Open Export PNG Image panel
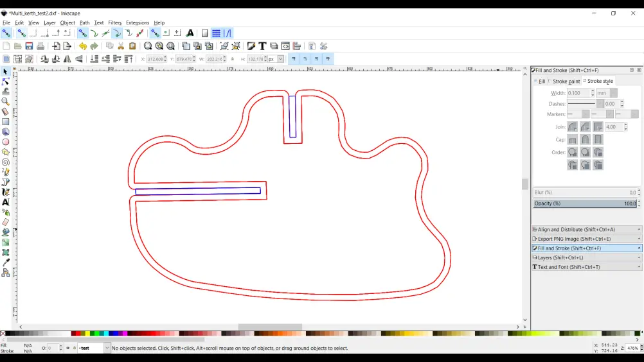This screenshot has height=362, width=644. 587,239
